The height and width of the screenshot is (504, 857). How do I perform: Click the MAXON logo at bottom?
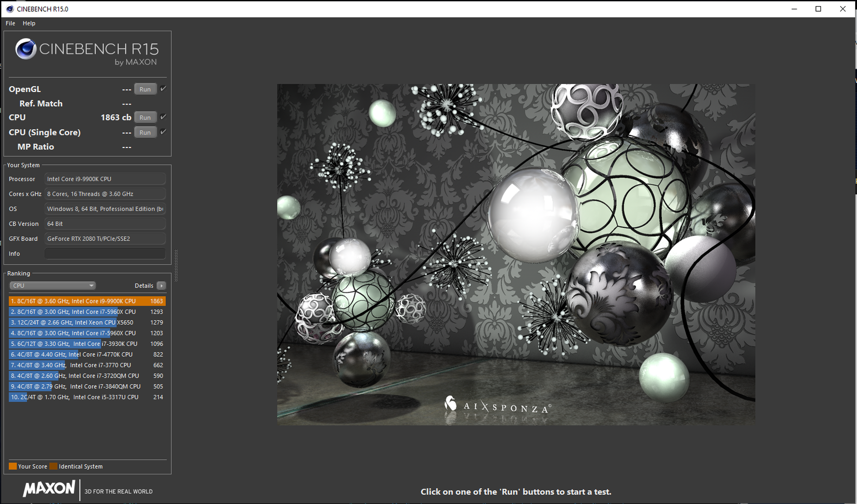pyautogui.click(x=49, y=489)
